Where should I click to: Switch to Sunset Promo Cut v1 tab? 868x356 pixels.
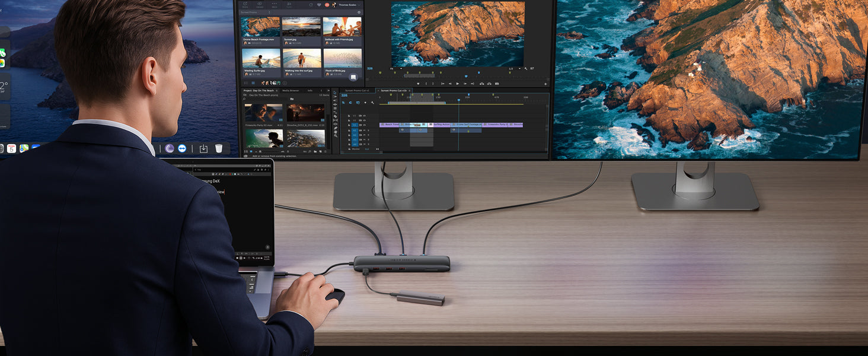point(357,91)
